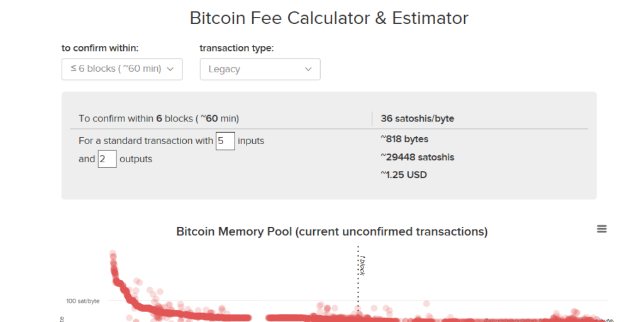Focus the outputs count field showing 2
This screenshot has width=644, height=322.
107,159
